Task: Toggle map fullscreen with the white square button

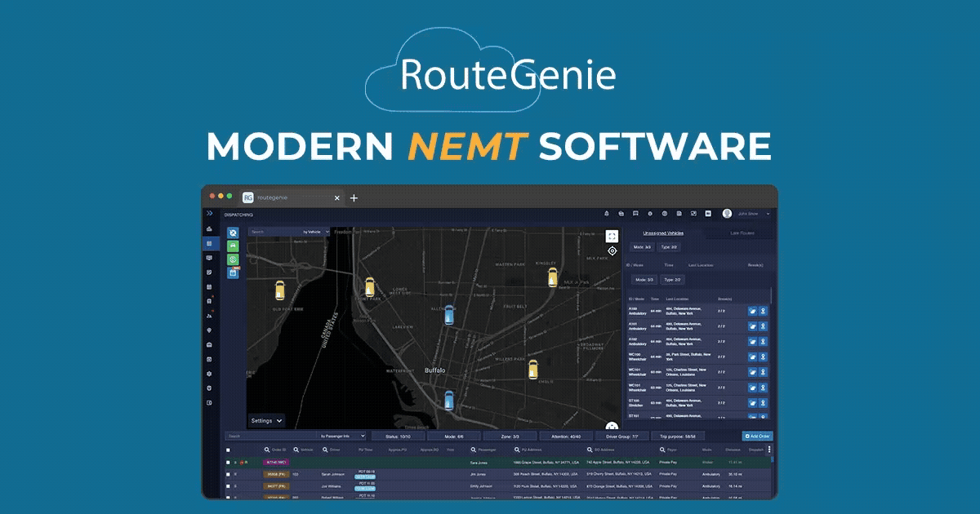Action: tap(612, 236)
